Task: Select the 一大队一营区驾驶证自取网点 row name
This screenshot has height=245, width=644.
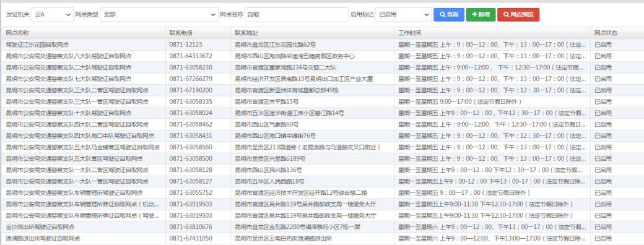Action: (77, 181)
